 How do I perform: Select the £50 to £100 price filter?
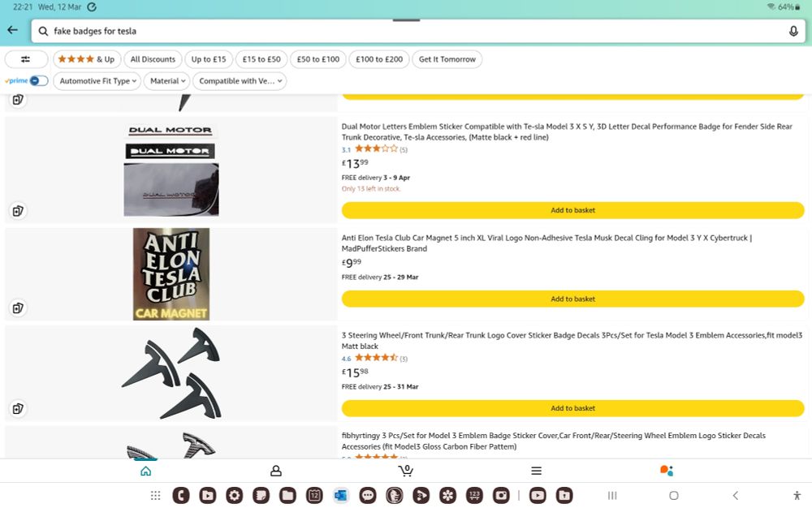coord(318,59)
